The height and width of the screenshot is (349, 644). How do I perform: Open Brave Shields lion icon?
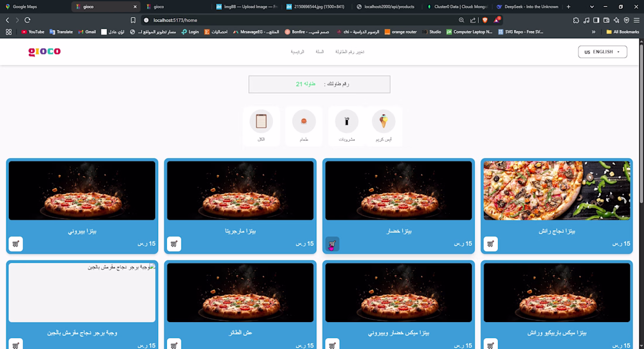point(485,20)
